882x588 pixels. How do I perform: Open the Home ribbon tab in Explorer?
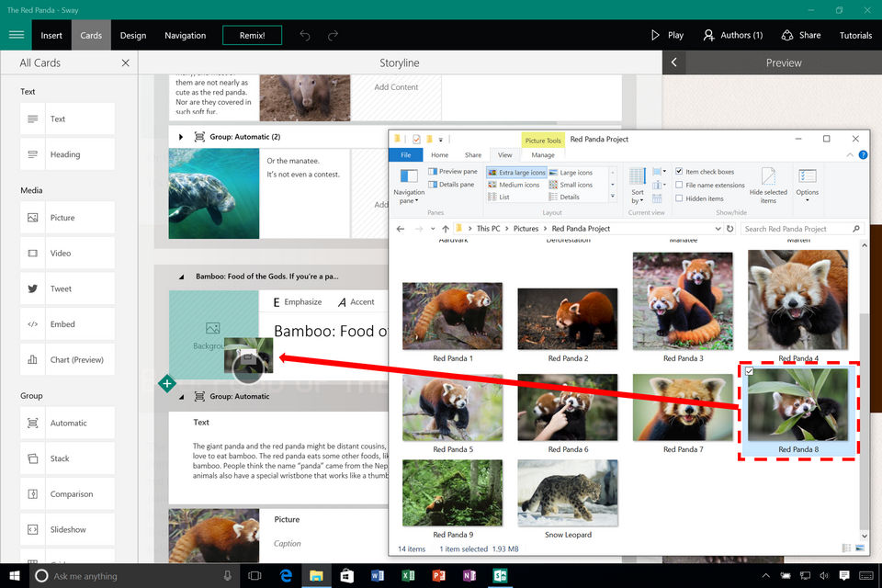tap(440, 155)
